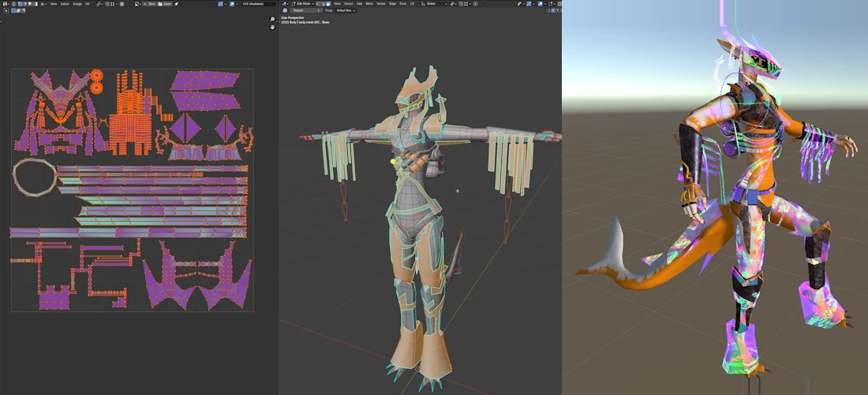The image size is (868, 395).
Task: Toggle snapping in the UV editor
Action: point(107,4)
